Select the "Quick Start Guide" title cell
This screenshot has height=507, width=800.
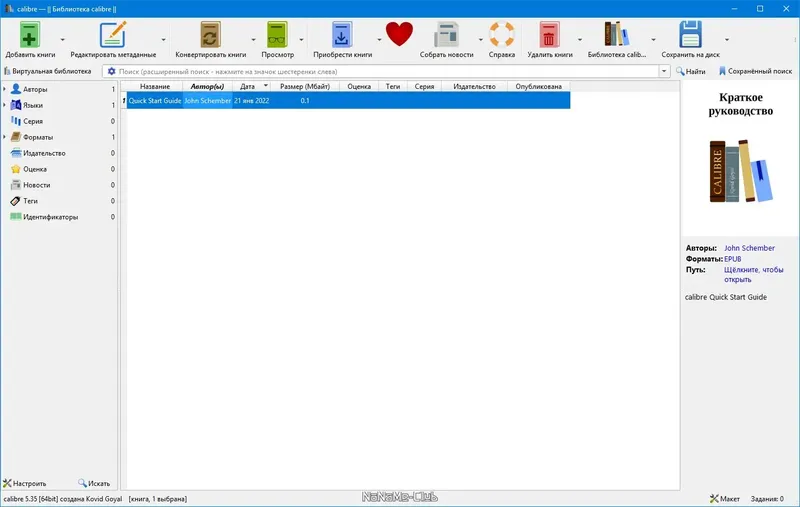(155, 100)
